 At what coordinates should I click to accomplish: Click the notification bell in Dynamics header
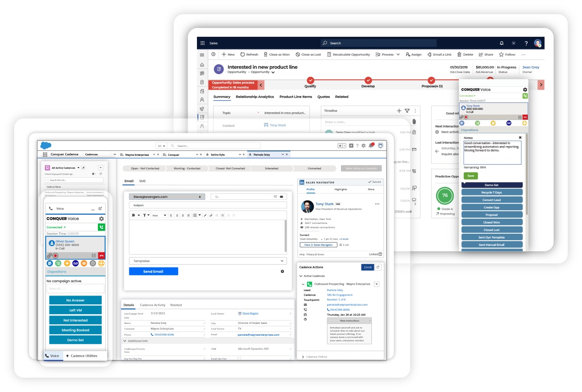502,43
